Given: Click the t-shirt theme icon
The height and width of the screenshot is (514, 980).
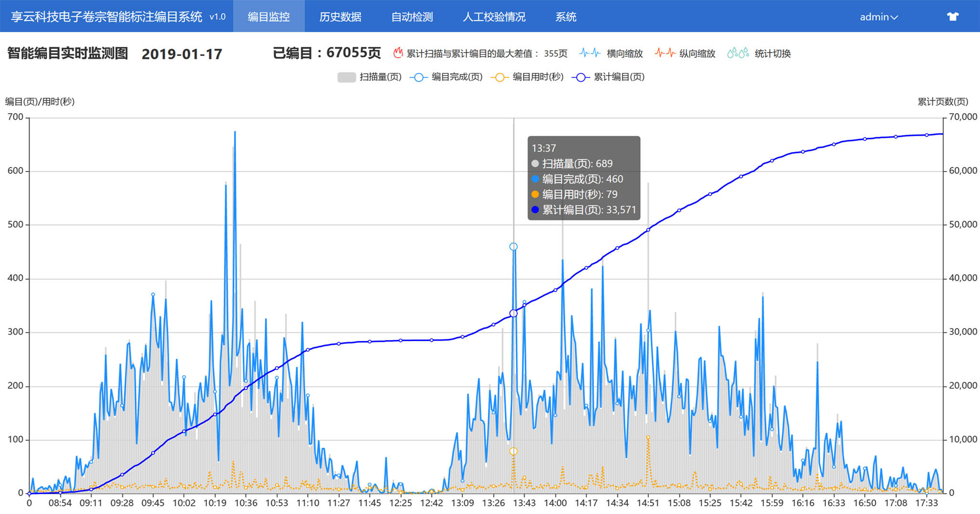Looking at the screenshot, I should (x=952, y=17).
